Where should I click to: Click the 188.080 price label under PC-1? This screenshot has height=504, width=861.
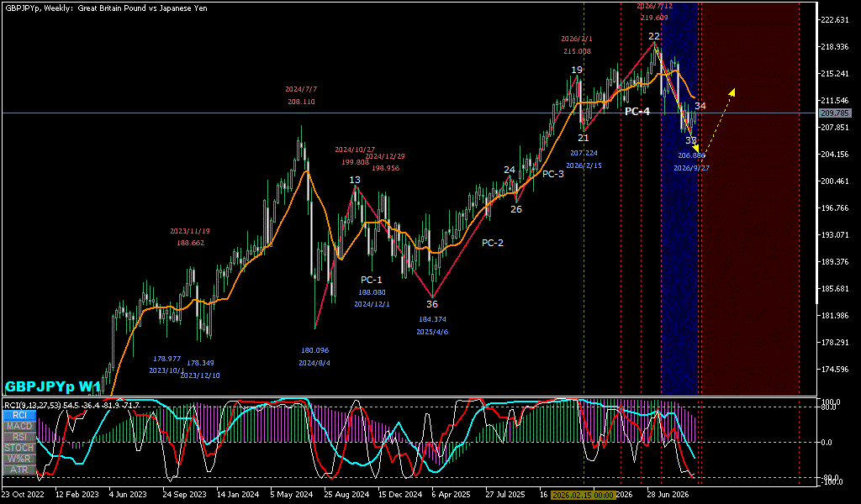372,292
